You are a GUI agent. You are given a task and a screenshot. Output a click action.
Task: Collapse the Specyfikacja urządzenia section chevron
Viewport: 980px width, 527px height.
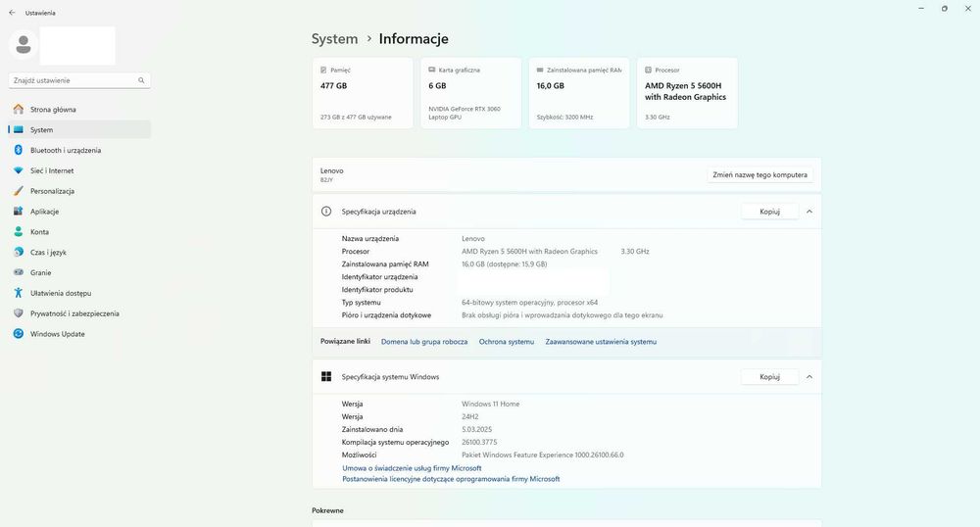(809, 212)
